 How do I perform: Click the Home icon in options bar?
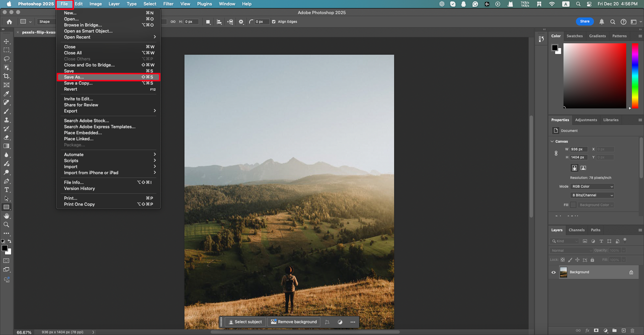coord(9,22)
